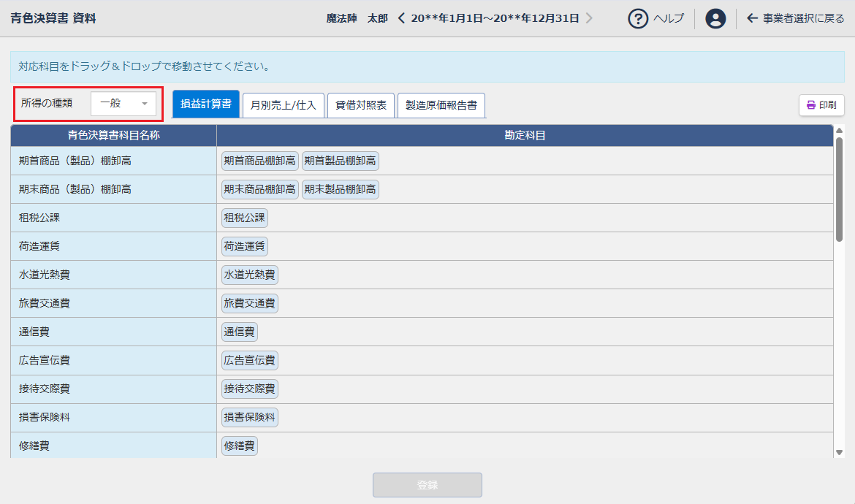The height and width of the screenshot is (504, 855).
Task: Click the printer icon in 印刷 button
Action: point(810,104)
